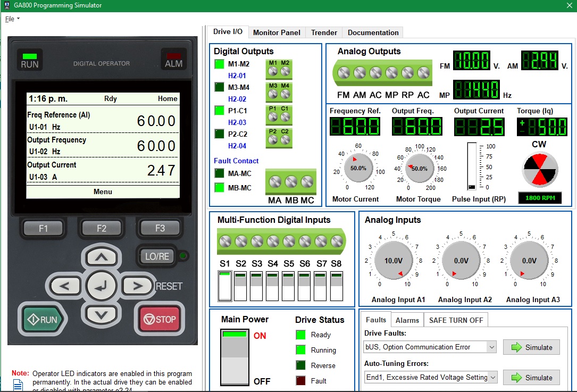
Task: Click the Ready status indicator
Action: coord(300,335)
